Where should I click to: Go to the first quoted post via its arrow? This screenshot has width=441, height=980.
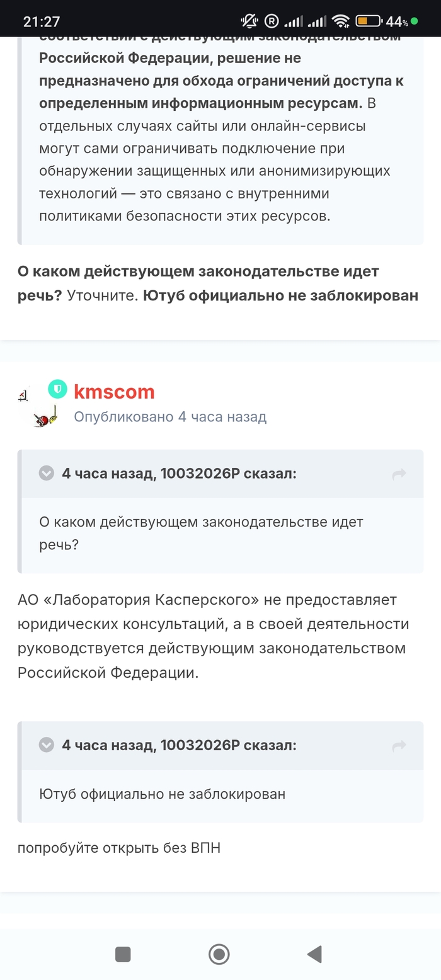[x=399, y=474]
